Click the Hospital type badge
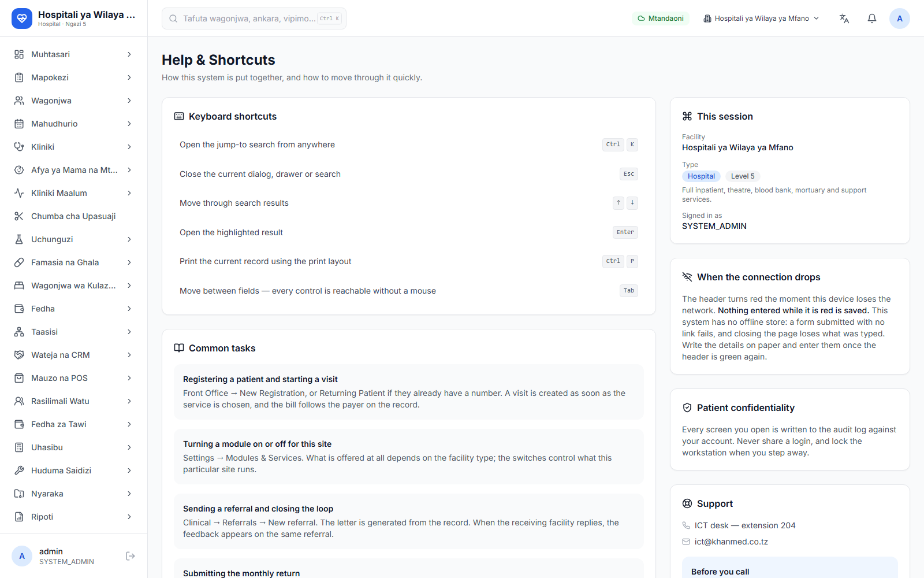This screenshot has width=924, height=578. pos(701,176)
